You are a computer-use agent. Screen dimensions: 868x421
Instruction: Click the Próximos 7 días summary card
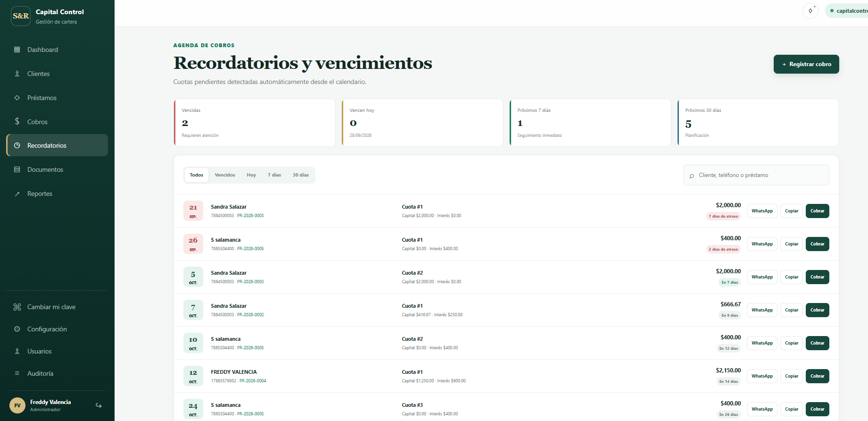(x=590, y=123)
